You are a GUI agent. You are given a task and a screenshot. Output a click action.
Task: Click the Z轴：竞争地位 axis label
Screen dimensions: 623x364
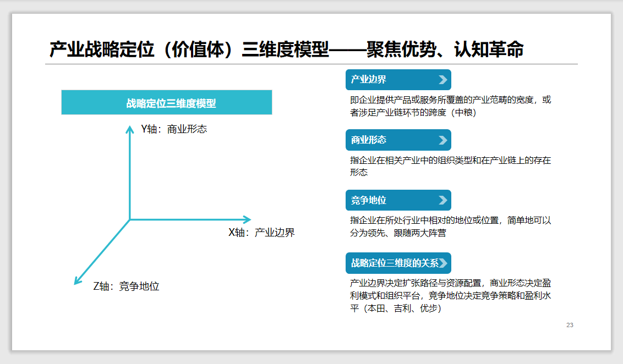[x=126, y=286]
